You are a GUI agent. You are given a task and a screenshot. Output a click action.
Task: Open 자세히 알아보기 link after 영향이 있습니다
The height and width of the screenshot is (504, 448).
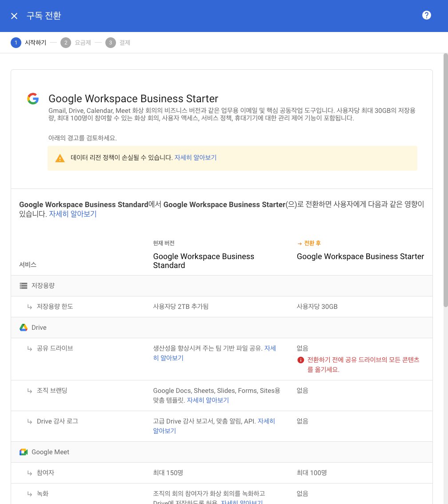click(72, 214)
